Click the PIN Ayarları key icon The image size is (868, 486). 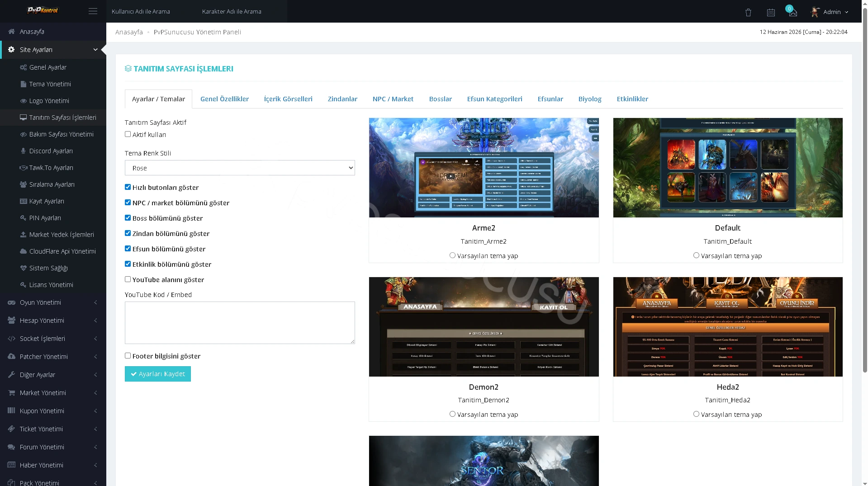pos(24,218)
